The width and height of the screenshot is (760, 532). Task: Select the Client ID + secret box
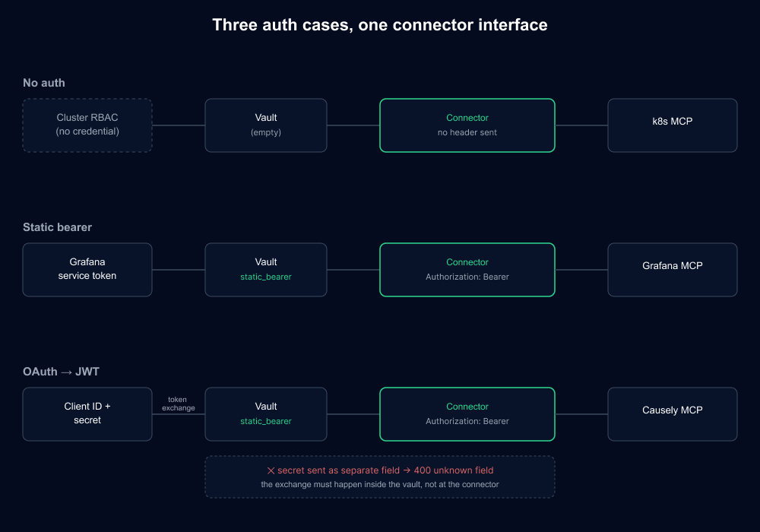[87, 414]
